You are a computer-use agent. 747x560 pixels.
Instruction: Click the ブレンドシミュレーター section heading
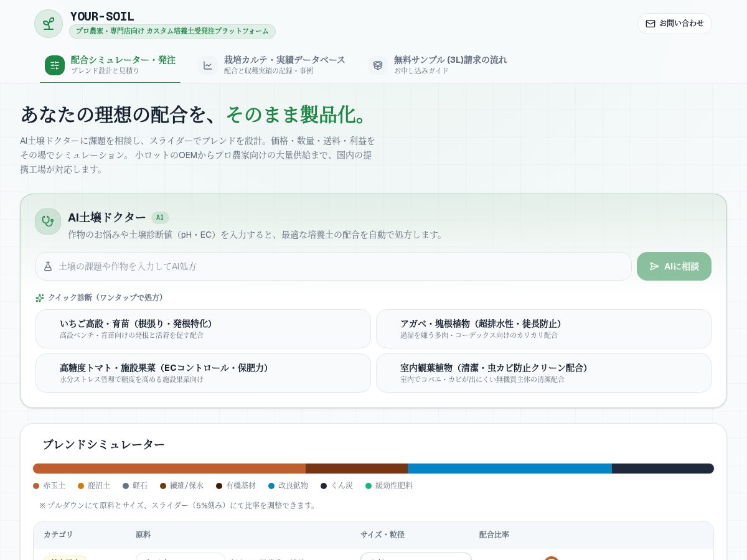pos(103,444)
